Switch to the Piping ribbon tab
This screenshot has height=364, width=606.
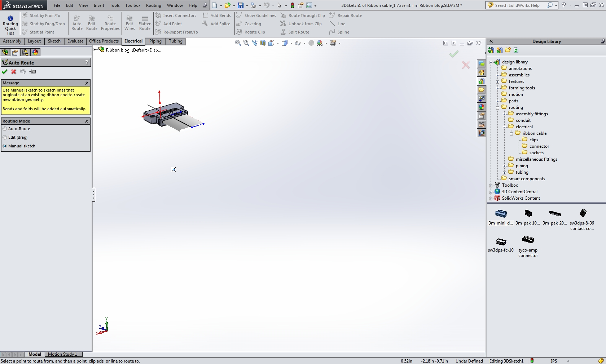[155, 41]
